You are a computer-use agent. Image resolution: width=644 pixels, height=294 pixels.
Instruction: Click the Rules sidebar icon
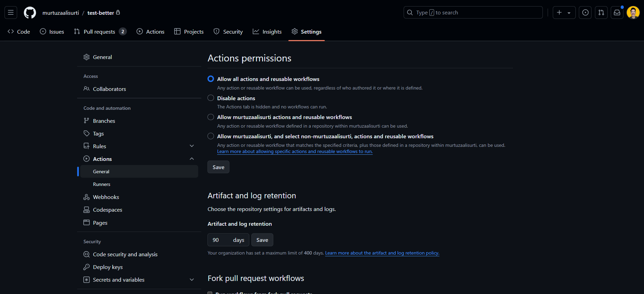pos(86,146)
